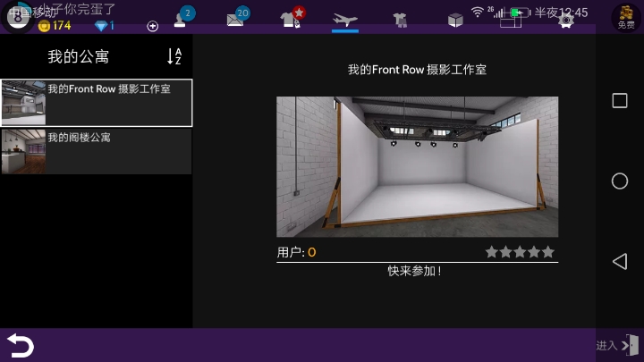Select 我的Front Row 摄影工作室 list item
644x362 pixels.
[x=96, y=103]
